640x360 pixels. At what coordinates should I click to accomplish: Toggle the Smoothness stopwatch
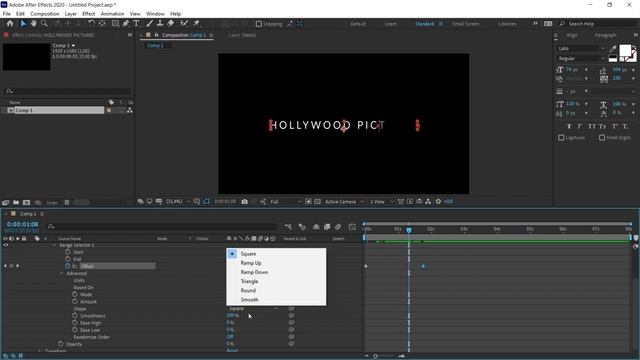[x=75, y=316]
